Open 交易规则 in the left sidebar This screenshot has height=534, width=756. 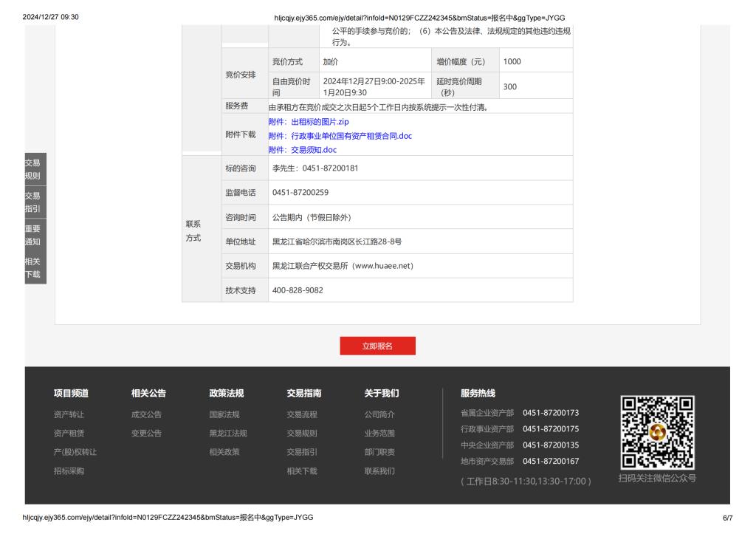tap(32, 169)
